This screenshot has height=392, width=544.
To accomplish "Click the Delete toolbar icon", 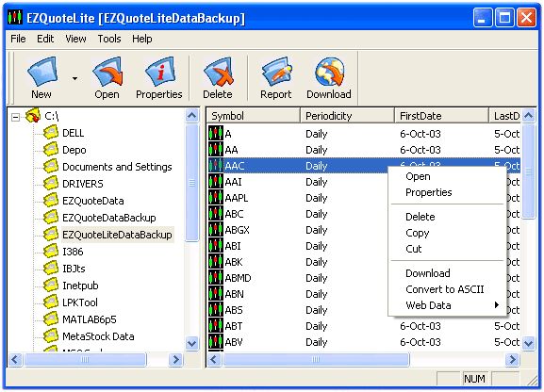I will point(218,72).
